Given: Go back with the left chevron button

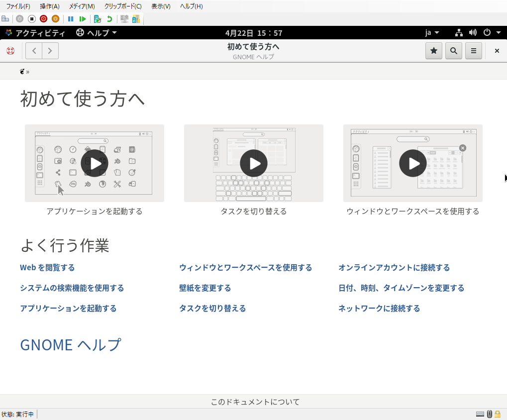Looking at the screenshot, I should 34,51.
